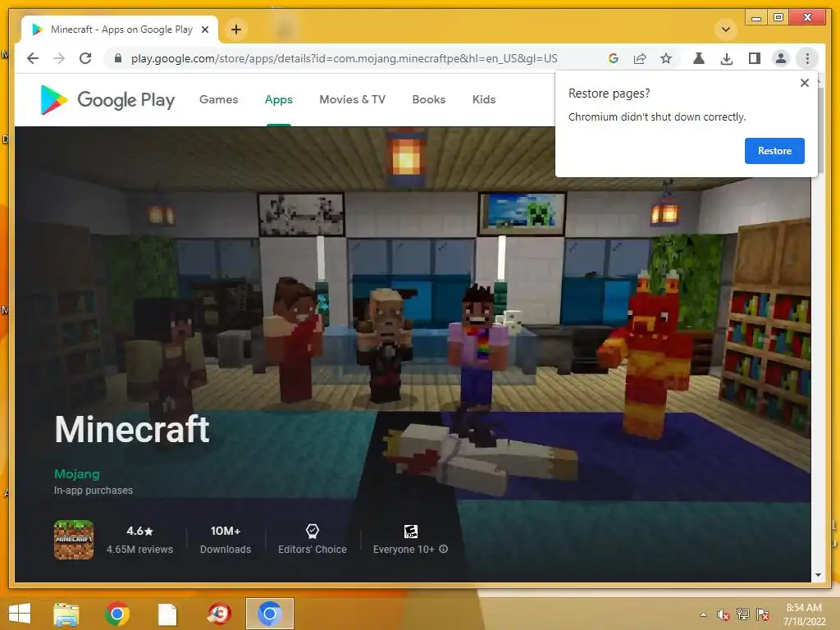Screen dimensions: 840x630
Task: Click the Editors' Choice badge icon
Action: tap(313, 531)
